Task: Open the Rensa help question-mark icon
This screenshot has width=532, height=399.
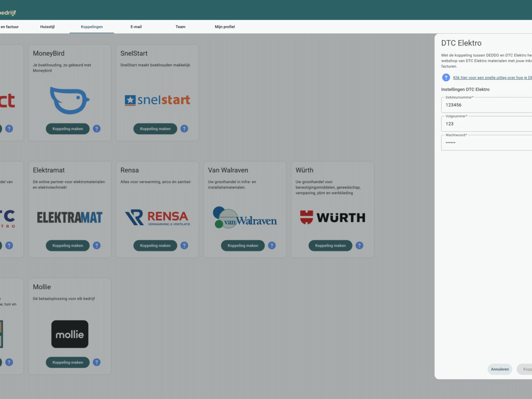Action: pyautogui.click(x=184, y=246)
